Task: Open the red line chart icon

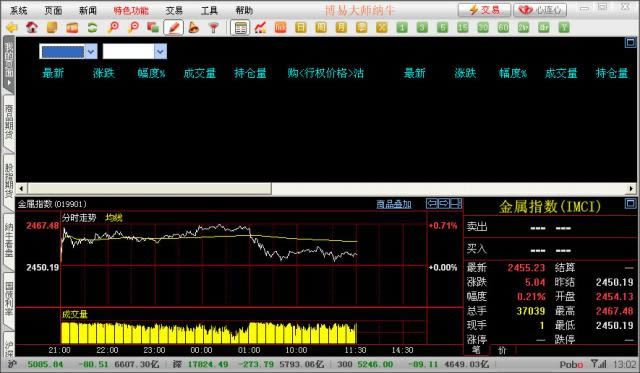Action: pyautogui.click(x=260, y=28)
